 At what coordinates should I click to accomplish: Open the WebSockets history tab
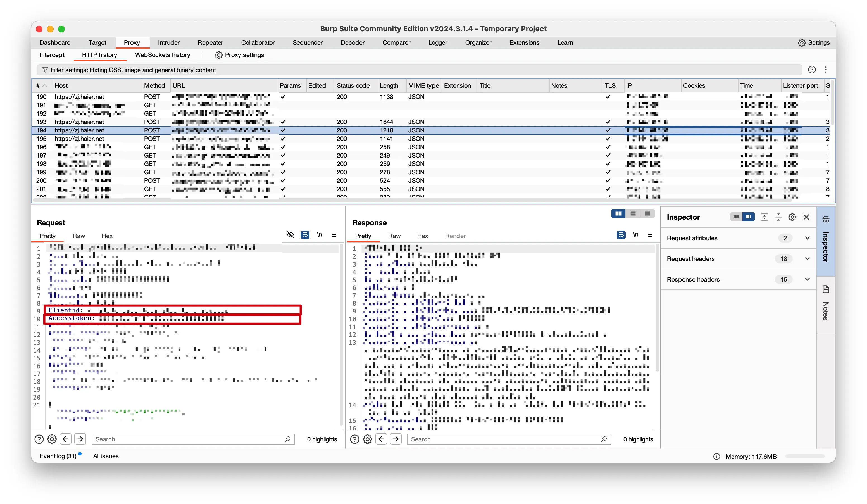coord(162,55)
